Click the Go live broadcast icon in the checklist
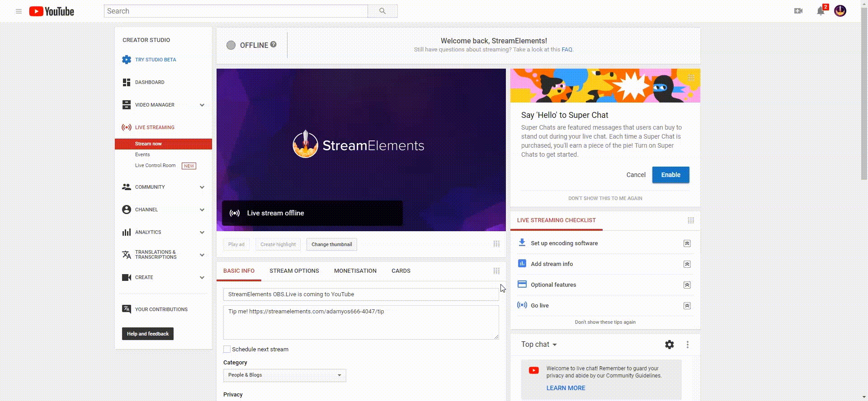This screenshot has height=401, width=868. (522, 305)
